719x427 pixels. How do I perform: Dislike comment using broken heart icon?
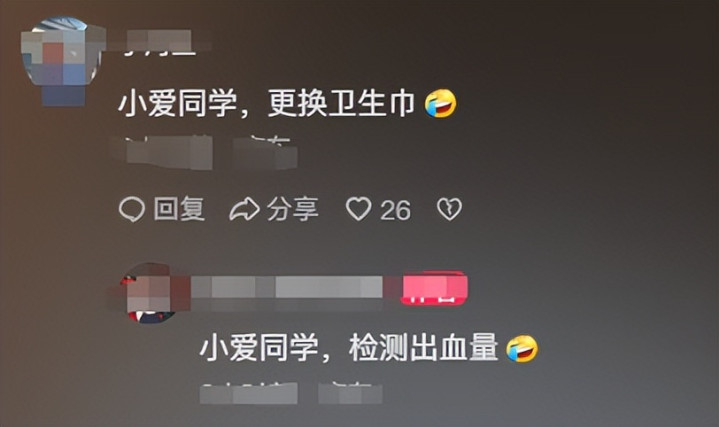coord(449,209)
